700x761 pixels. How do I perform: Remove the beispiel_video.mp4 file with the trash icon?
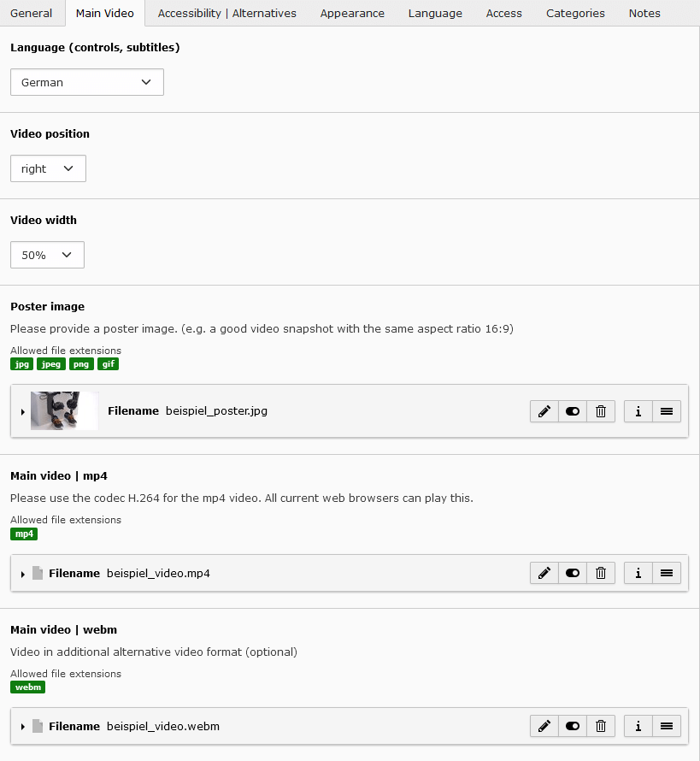[601, 573]
